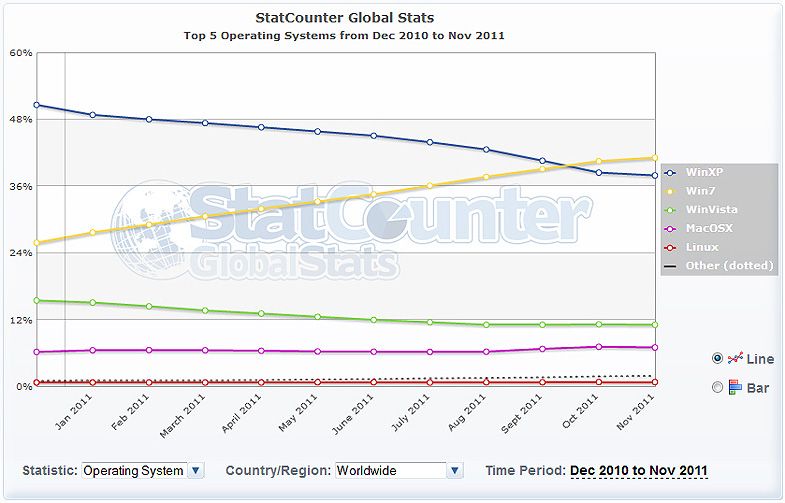Click the 'April 2011' x-axis label

[248, 408]
